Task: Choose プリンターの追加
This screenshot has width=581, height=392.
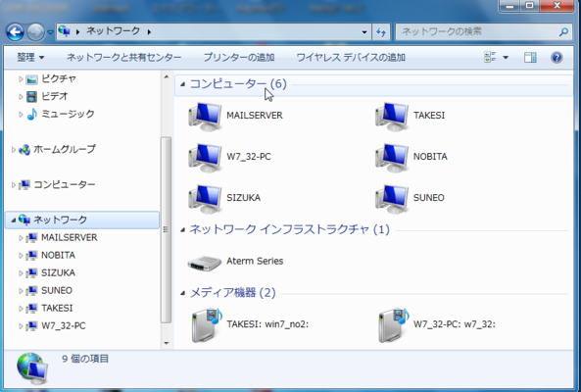Action: (239, 58)
